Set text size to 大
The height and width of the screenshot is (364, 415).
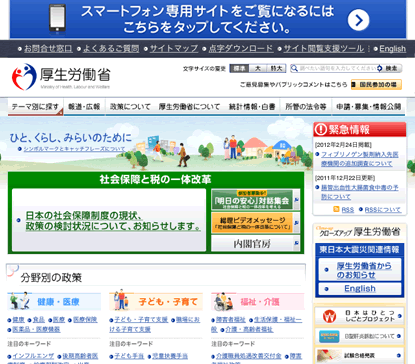coord(258,68)
